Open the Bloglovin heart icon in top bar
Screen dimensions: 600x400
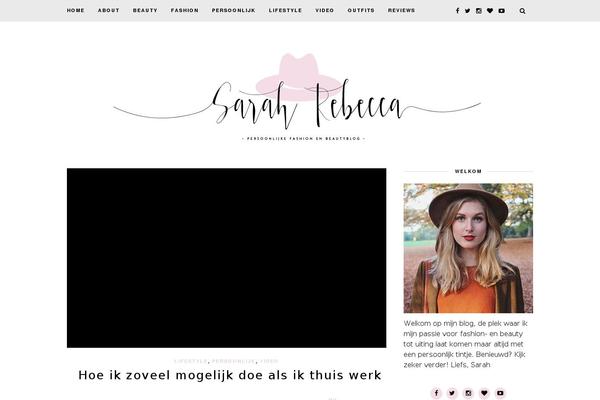490,11
